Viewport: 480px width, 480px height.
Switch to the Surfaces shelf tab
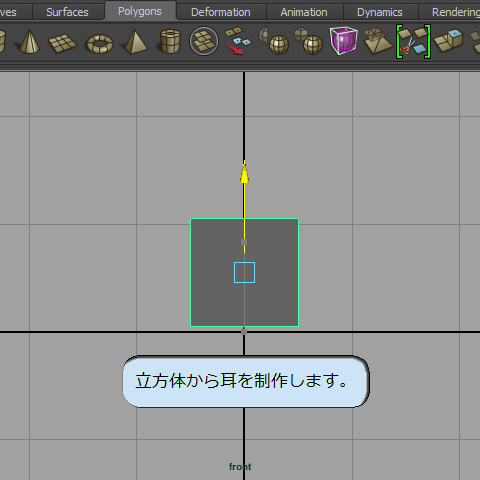pos(67,12)
